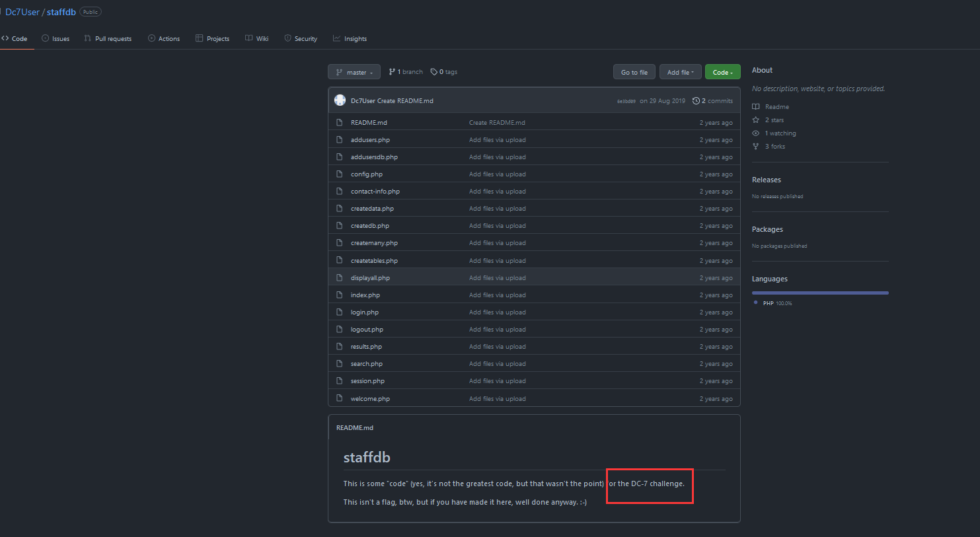Open the Add file dropdown

coord(680,72)
